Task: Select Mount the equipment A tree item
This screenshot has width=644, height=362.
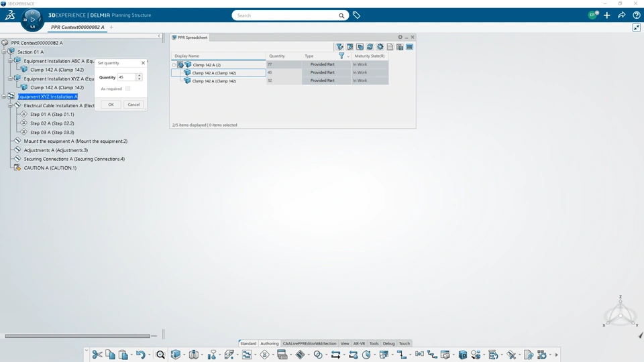Action: point(76,141)
